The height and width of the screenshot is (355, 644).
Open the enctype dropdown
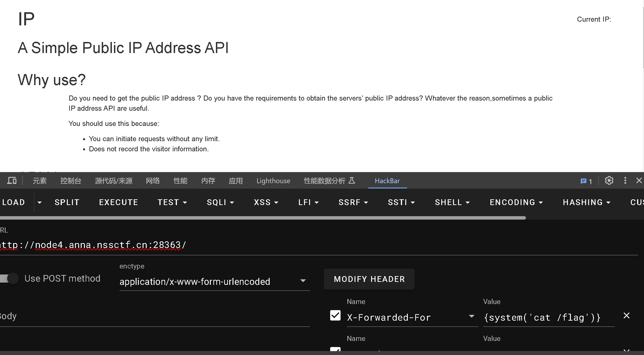215,281
